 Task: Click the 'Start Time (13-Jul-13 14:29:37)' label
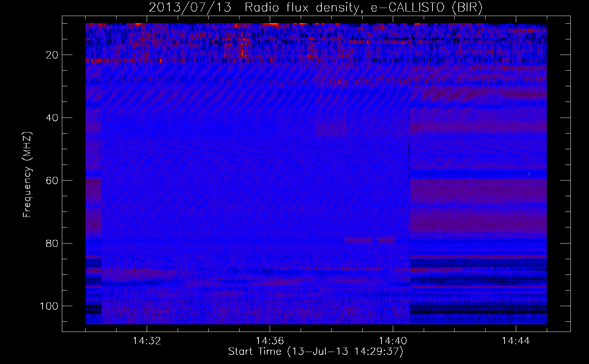tap(316, 352)
